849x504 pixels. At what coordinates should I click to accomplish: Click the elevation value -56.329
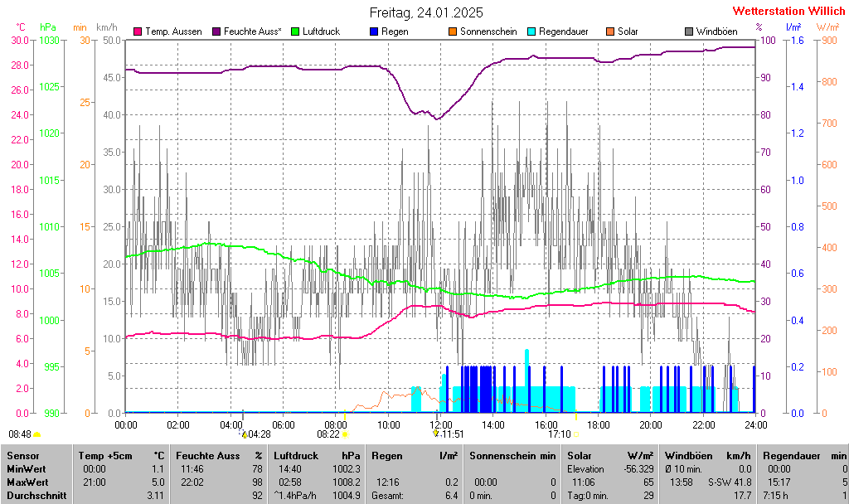click(638, 469)
